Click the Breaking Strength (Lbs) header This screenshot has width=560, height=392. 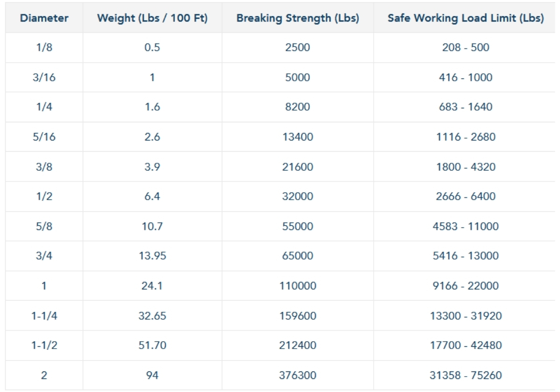297,19
